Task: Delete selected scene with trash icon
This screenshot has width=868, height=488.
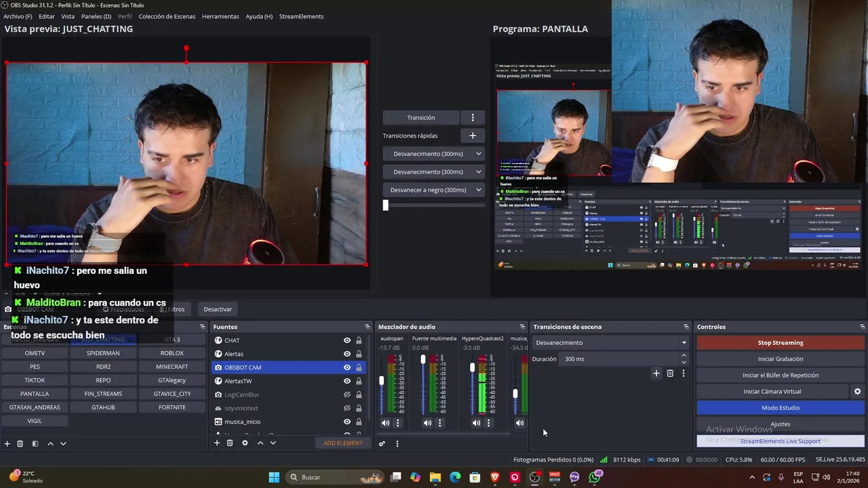Action: [20, 443]
